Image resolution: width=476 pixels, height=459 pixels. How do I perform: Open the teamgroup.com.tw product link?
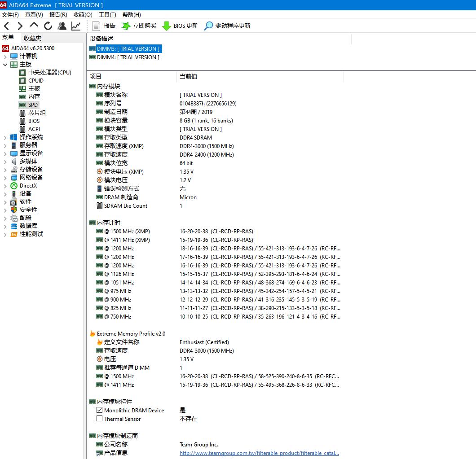click(x=259, y=453)
